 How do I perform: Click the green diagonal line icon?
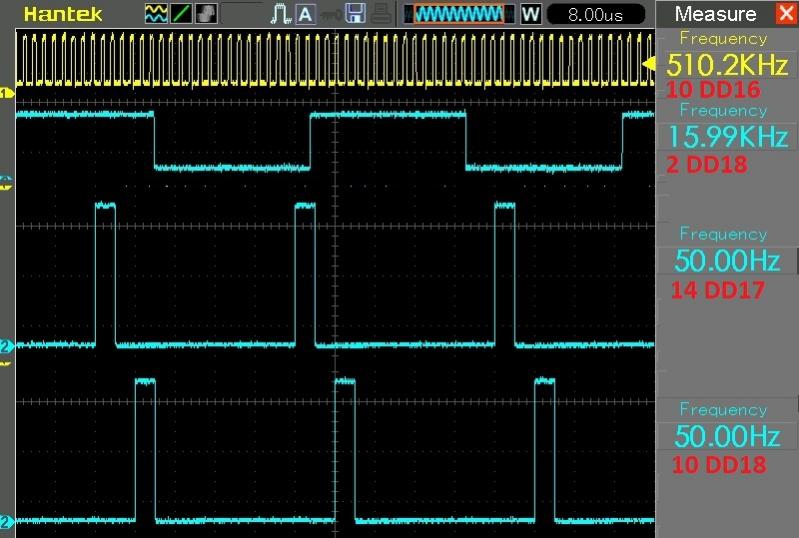181,14
